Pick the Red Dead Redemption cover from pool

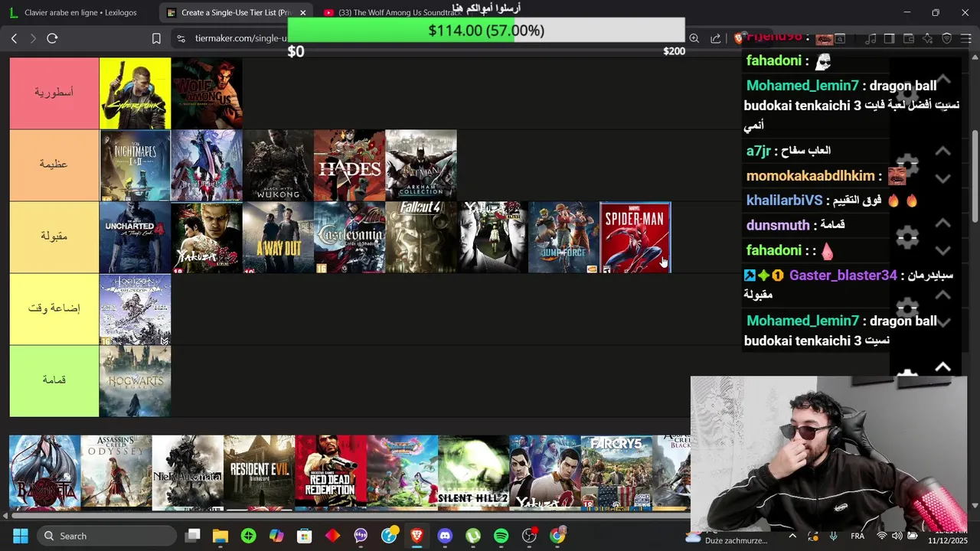pyautogui.click(x=331, y=473)
